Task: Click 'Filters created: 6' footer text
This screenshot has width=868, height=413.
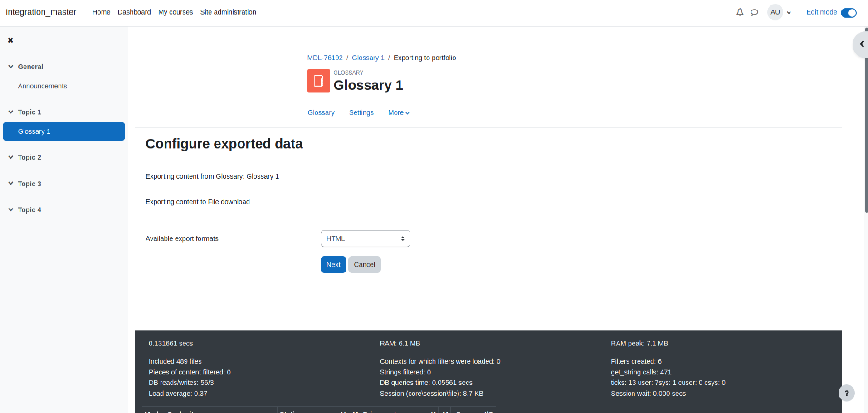Action: (636, 361)
